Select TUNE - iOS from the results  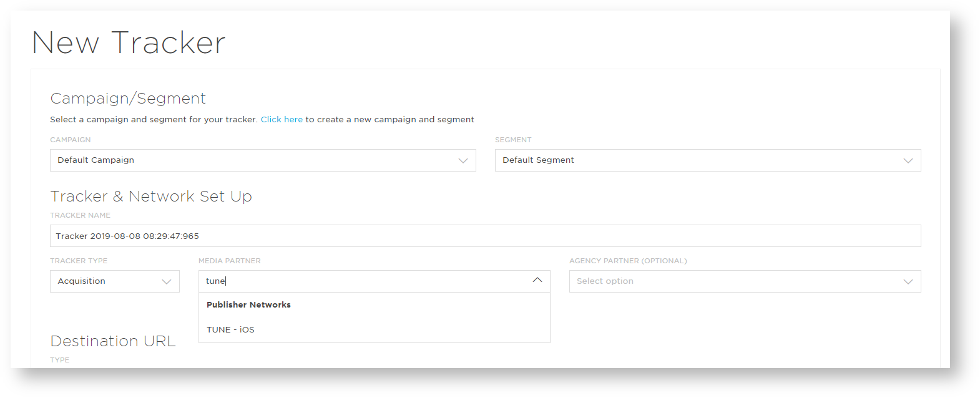pos(375,329)
